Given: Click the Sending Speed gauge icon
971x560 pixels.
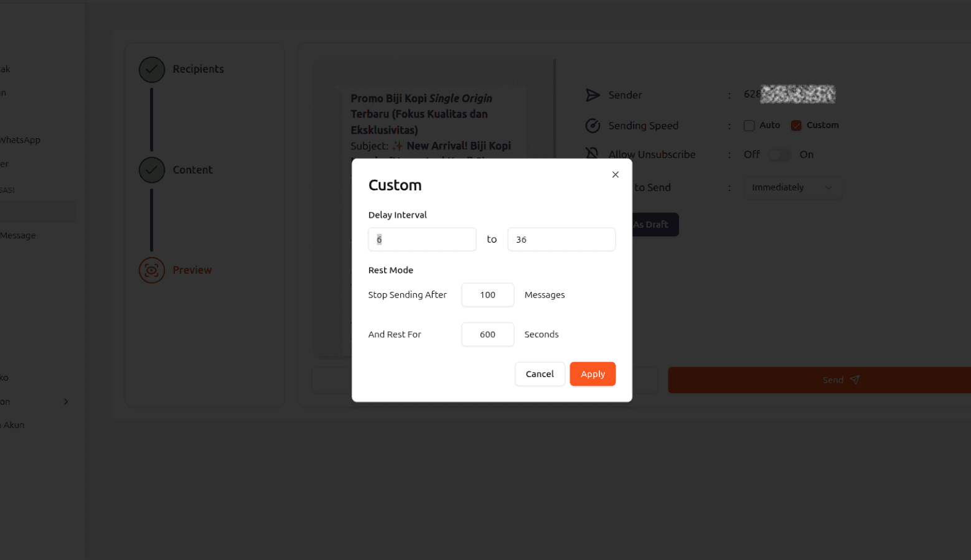Looking at the screenshot, I should [593, 126].
